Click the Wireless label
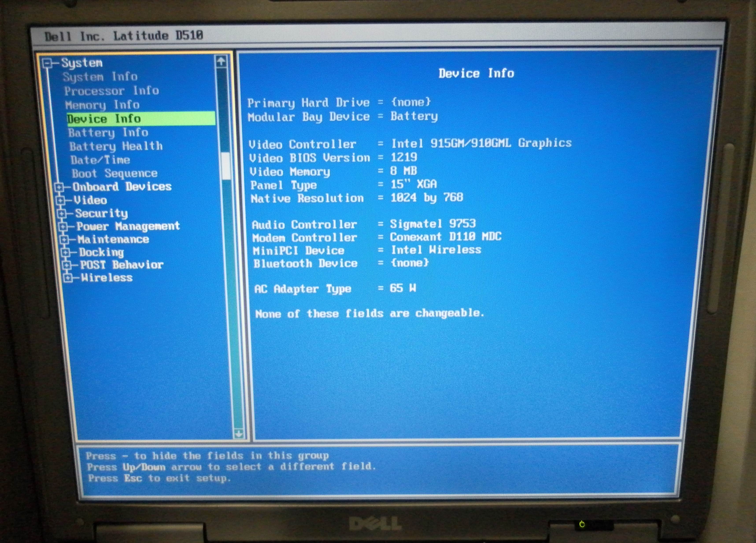756x543 pixels. pyautogui.click(x=107, y=278)
